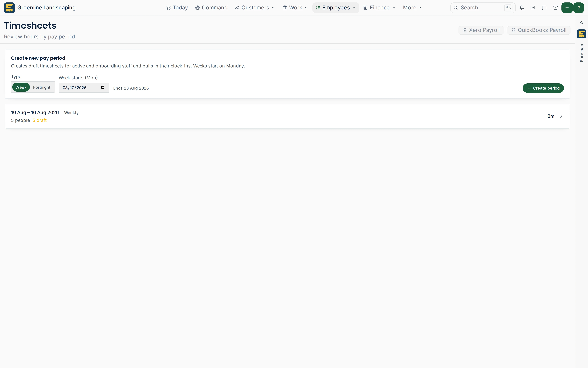Click the "5 people" count text
This screenshot has height=368, width=588.
click(x=20, y=120)
